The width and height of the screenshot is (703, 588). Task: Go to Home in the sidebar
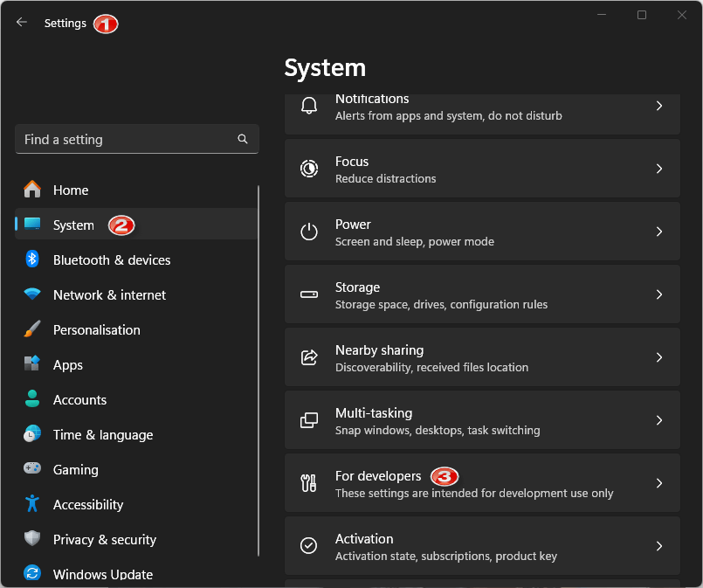[71, 190]
